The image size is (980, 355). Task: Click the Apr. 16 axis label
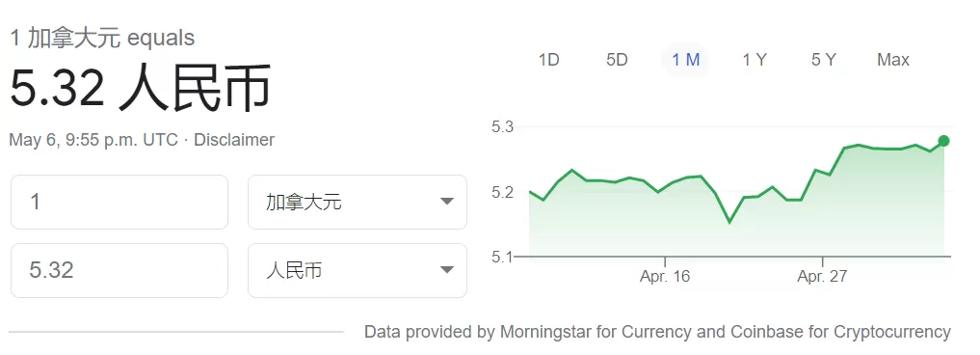point(665,276)
